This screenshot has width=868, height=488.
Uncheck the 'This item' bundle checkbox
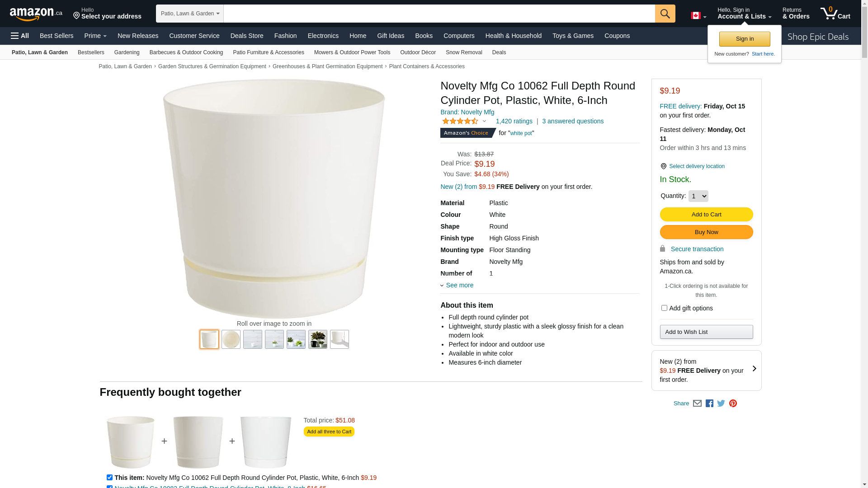[x=109, y=478]
